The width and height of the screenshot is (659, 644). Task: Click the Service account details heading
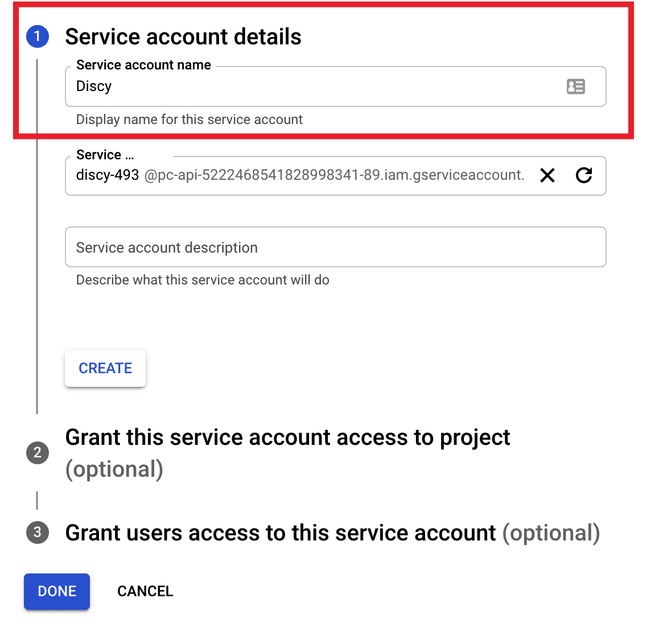(x=183, y=36)
